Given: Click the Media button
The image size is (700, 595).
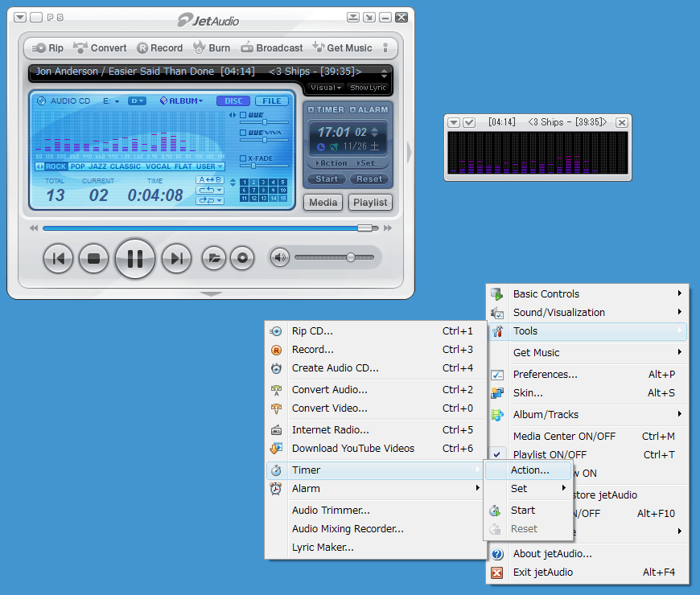Looking at the screenshot, I should [x=323, y=203].
